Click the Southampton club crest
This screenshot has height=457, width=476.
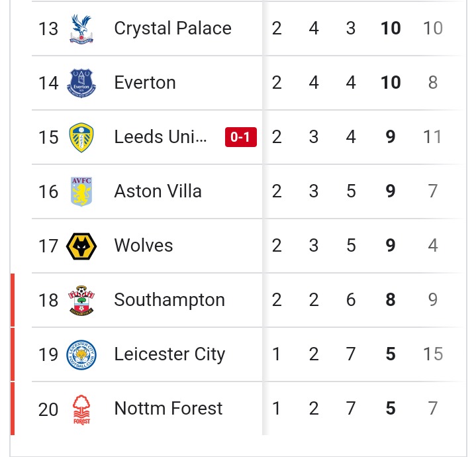(x=81, y=300)
